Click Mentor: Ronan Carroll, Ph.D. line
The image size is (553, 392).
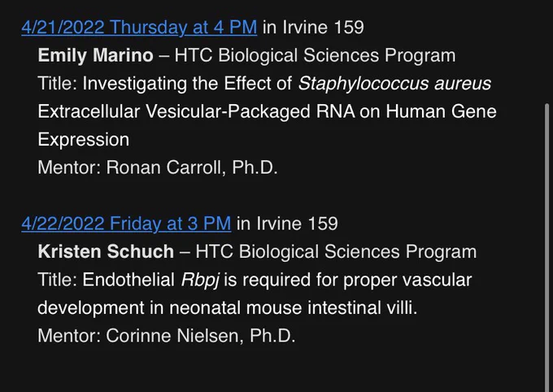[x=158, y=168]
